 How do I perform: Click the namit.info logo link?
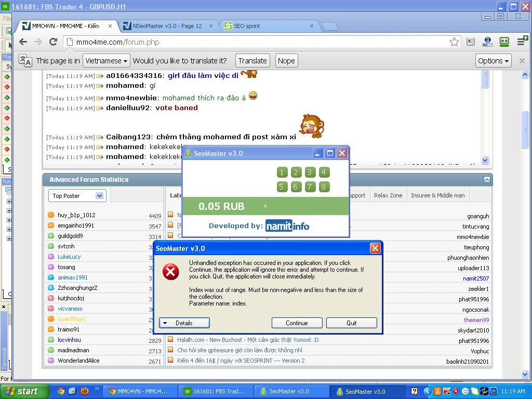pos(287,225)
